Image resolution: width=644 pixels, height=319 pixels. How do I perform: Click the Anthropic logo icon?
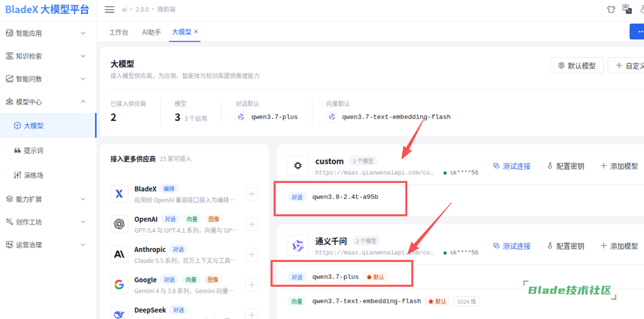coord(119,254)
